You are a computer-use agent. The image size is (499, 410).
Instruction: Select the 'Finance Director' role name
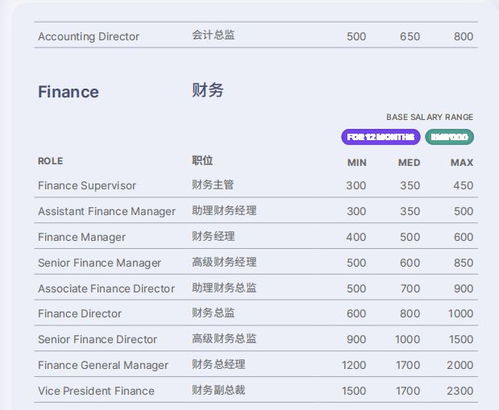pos(80,314)
